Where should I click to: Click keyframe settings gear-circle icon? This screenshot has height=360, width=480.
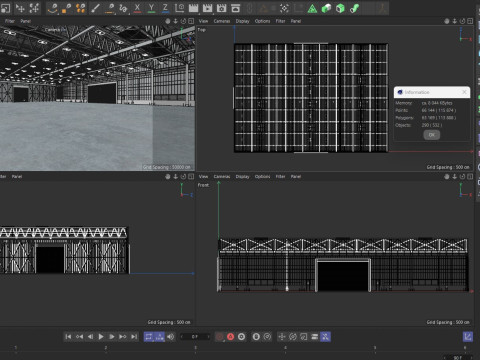(242, 337)
